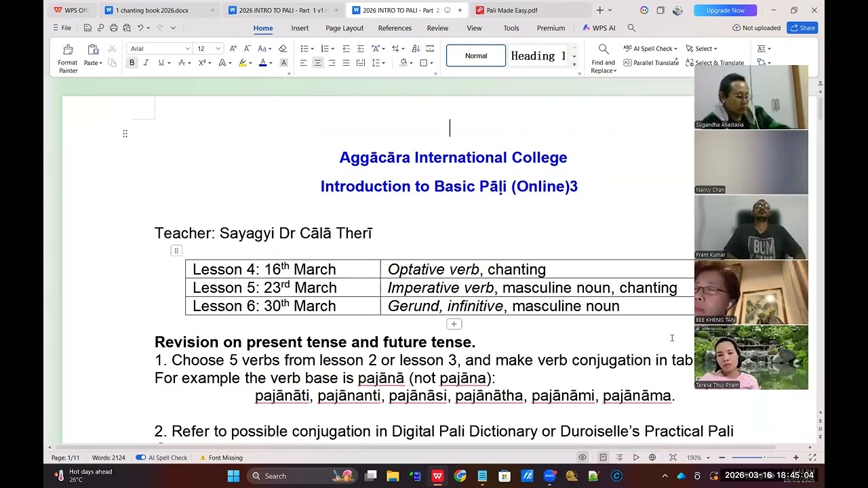Click the Save icon in quick access toolbar

[x=87, y=28]
